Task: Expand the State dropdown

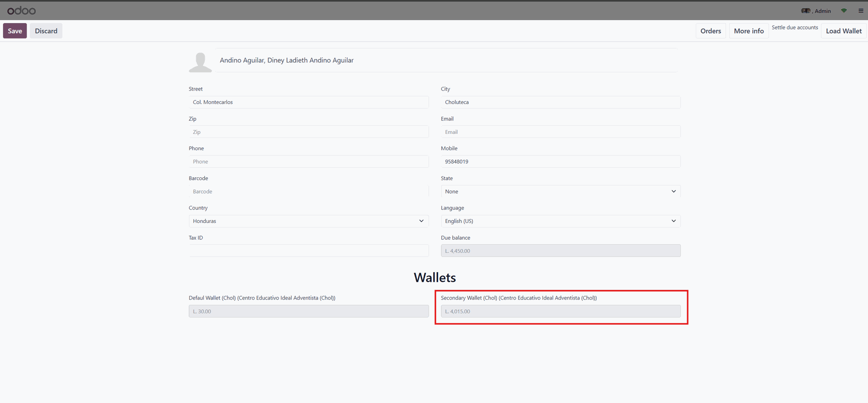Action: pyautogui.click(x=560, y=191)
